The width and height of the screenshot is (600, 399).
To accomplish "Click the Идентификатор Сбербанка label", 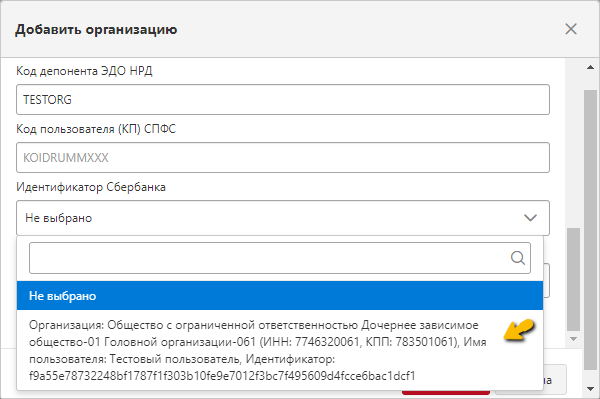I will 91,187.
